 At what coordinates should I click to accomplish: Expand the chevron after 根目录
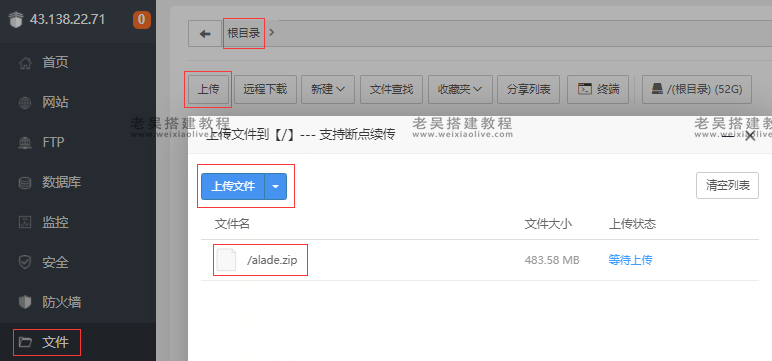tap(272, 33)
